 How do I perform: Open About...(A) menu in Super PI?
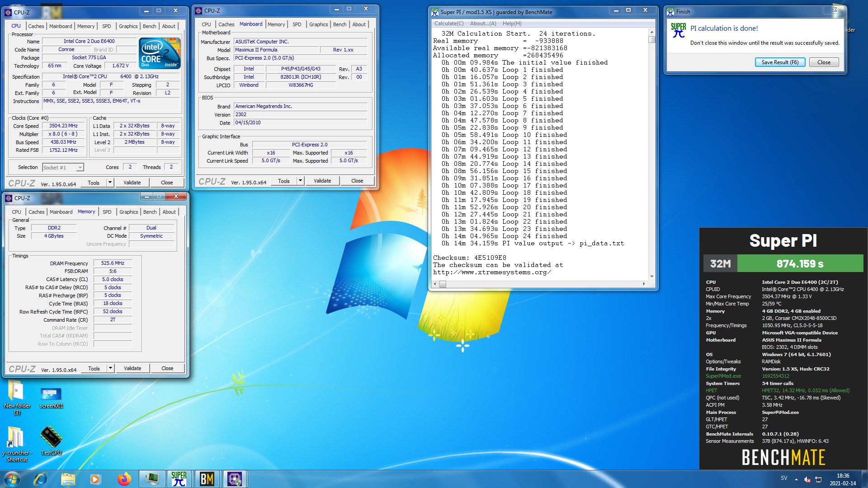(483, 23)
